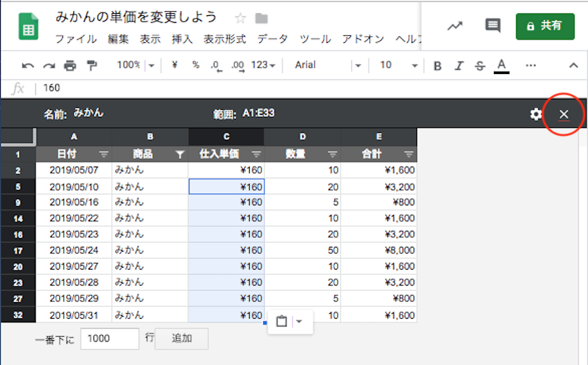This screenshot has height=365, width=588.
Task: Open the データ menu
Action: pos(272,39)
